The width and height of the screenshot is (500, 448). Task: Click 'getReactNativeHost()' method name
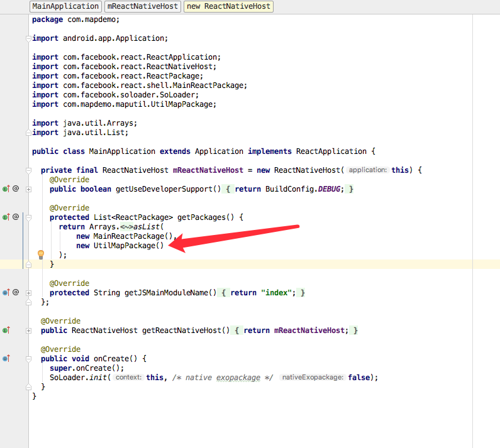pos(186,331)
